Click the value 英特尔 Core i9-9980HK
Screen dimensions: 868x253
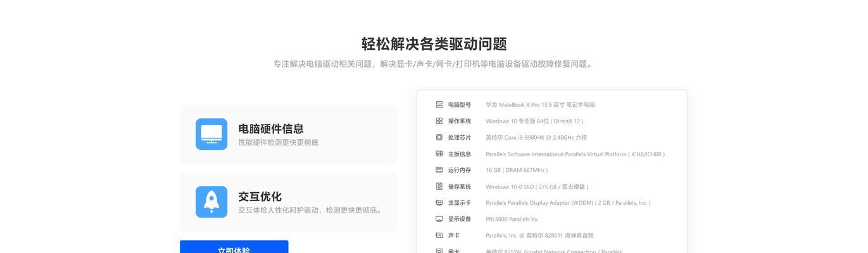536,137
